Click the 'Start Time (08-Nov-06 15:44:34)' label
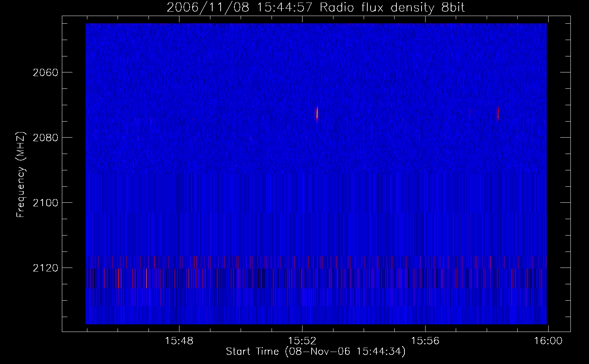Screen dimensions: 589x364 pyautogui.click(x=316, y=352)
